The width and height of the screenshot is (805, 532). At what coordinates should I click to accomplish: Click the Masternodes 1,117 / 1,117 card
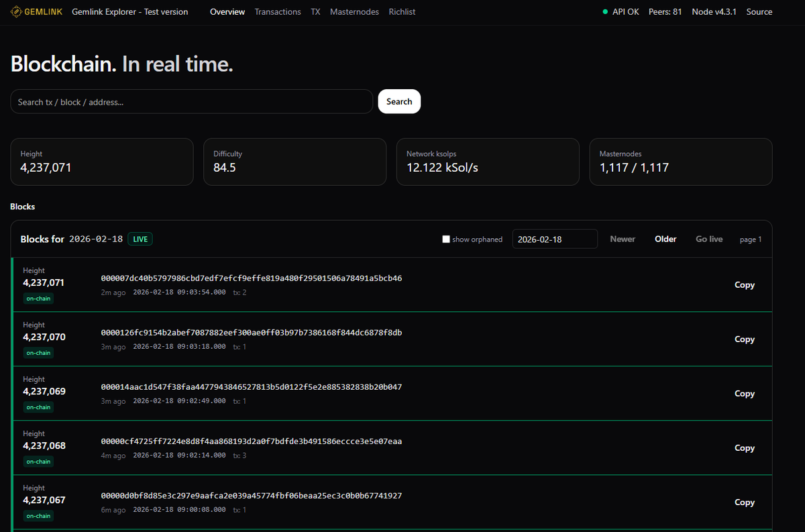(x=681, y=162)
